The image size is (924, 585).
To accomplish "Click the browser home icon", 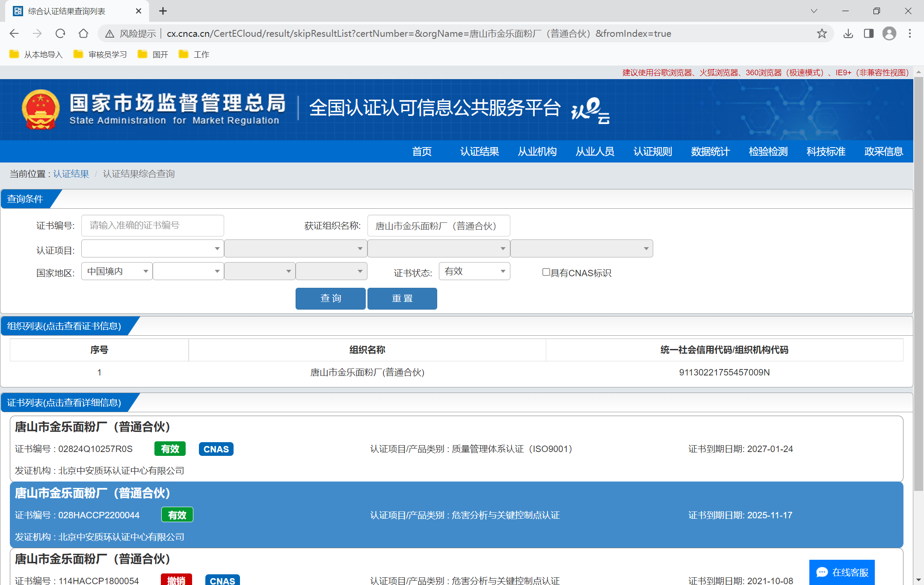I will (83, 33).
